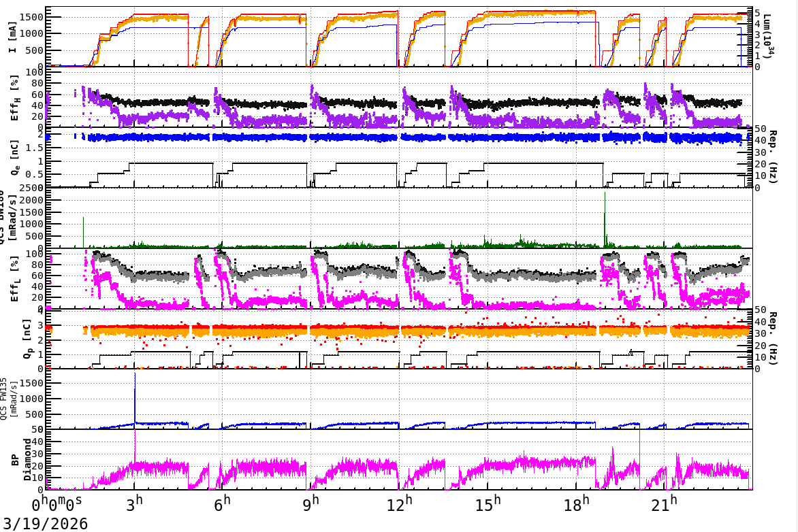This screenshot has width=798, height=532.
Task: Select the Eff_H [%] axis title
Action: click(15, 98)
